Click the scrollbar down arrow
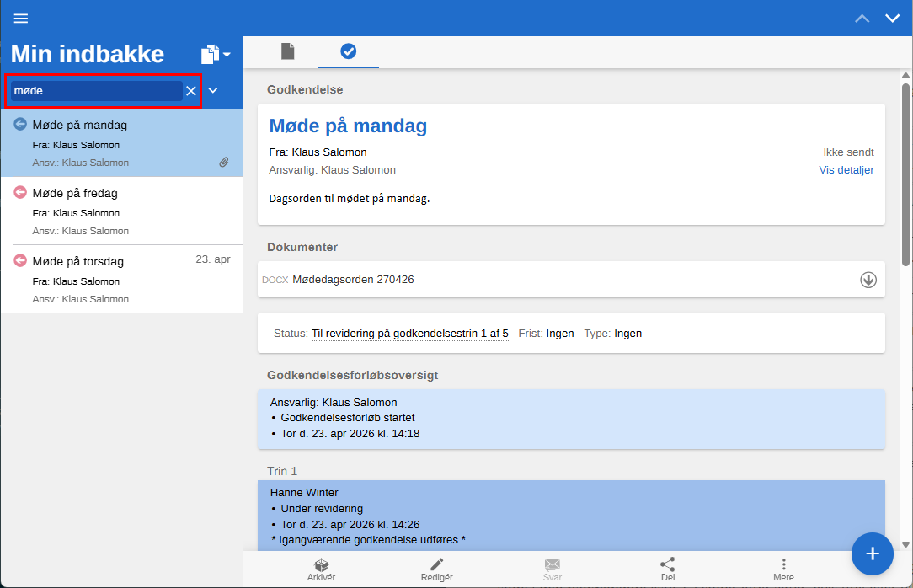 pos(905,545)
